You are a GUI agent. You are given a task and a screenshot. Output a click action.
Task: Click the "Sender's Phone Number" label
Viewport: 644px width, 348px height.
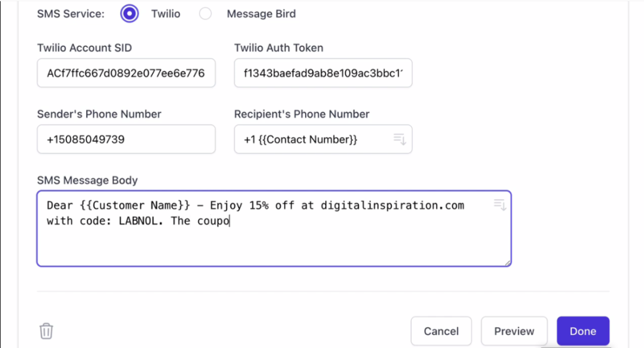pyautogui.click(x=99, y=114)
